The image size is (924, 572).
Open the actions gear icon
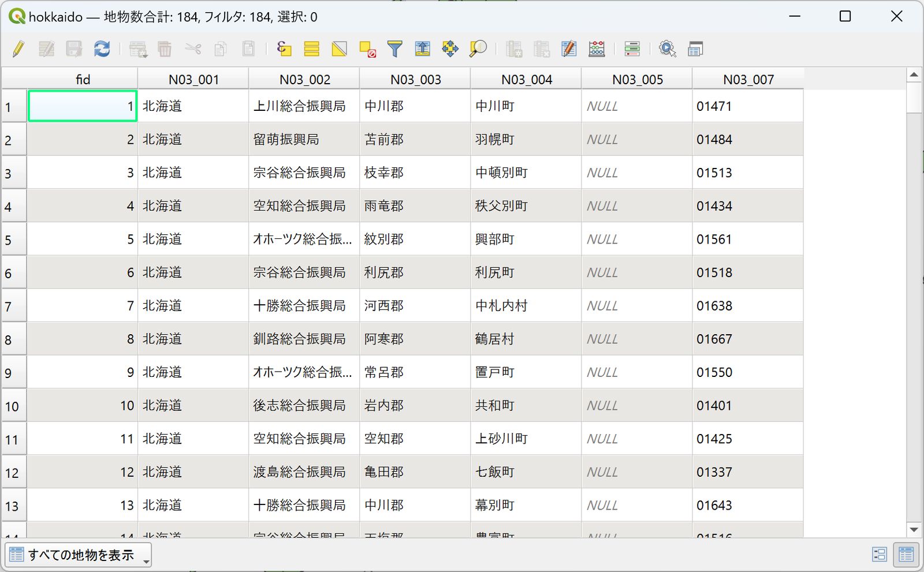[668, 49]
